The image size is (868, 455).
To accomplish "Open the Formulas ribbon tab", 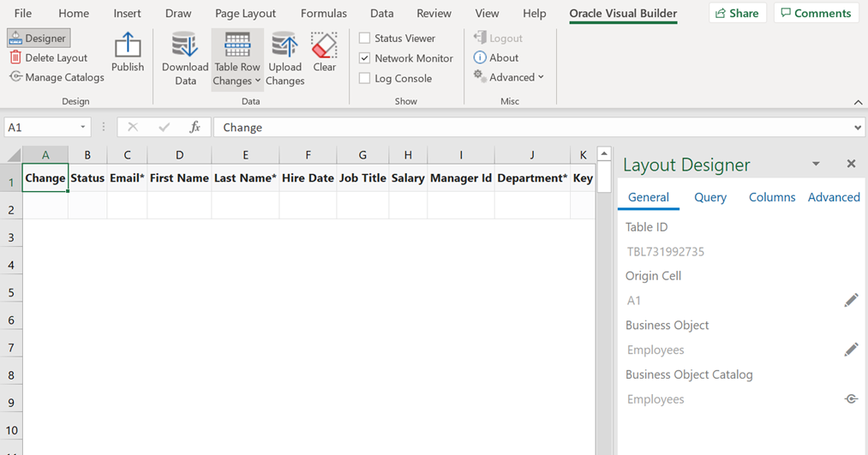I will [x=324, y=14].
